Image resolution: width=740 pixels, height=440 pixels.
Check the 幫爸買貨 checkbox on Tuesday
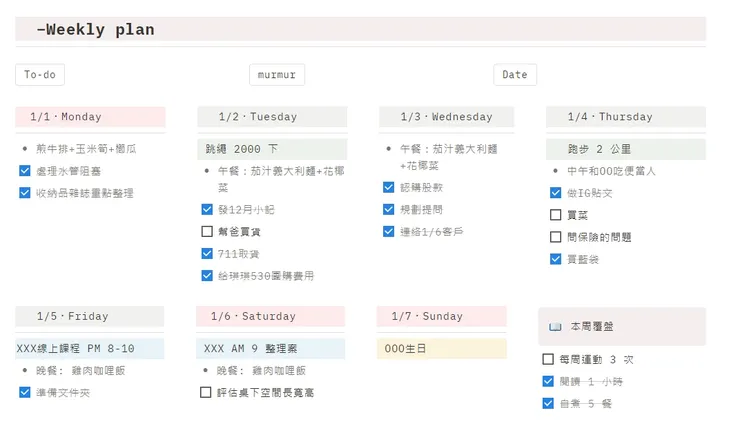tap(207, 231)
